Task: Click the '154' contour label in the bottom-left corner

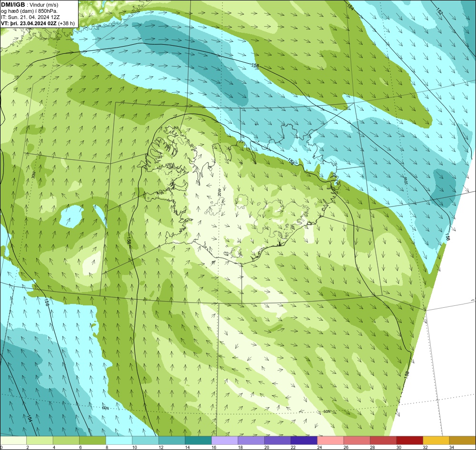Action: (x=30, y=419)
